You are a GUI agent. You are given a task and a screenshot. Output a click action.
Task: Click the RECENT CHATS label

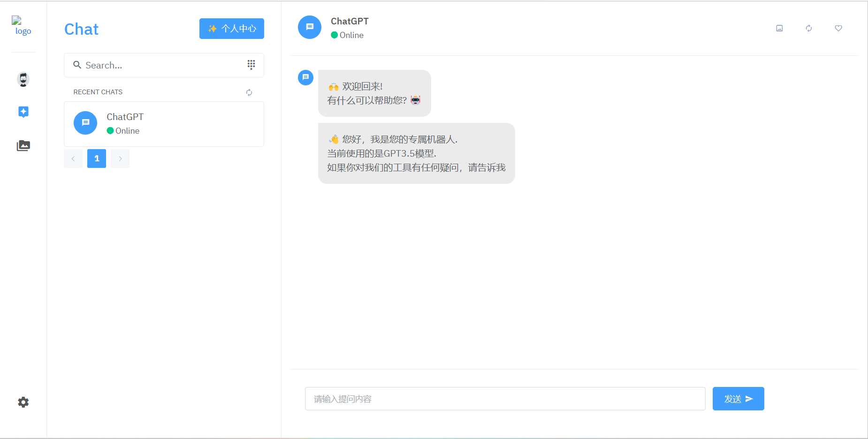pos(98,92)
